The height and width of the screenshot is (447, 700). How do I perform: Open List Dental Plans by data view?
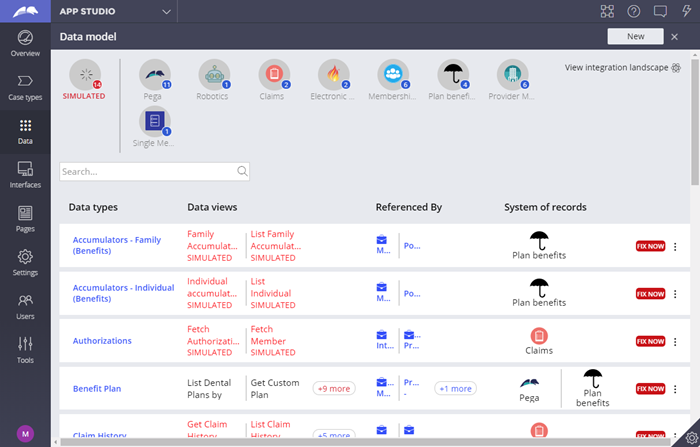click(209, 389)
